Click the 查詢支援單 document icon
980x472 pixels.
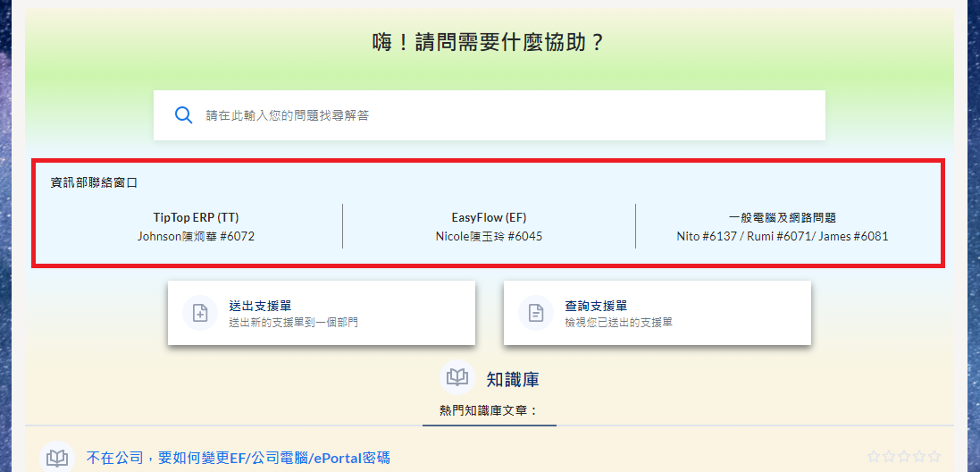point(536,313)
